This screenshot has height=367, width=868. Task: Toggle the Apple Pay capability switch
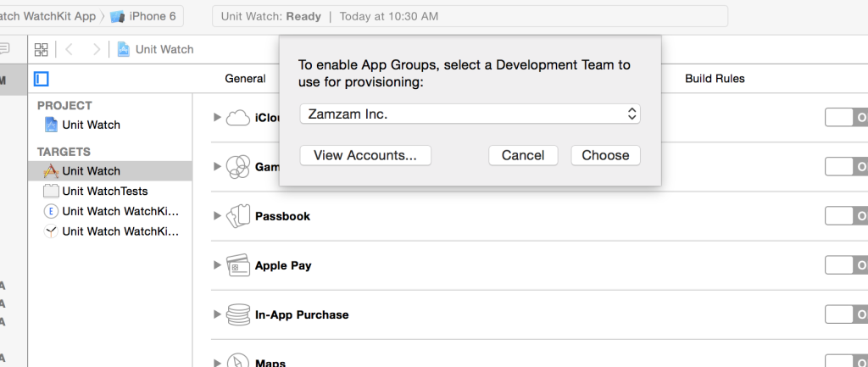click(845, 265)
